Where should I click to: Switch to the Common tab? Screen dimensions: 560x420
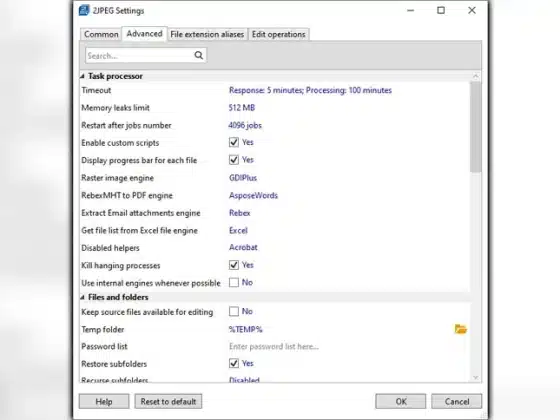point(101,34)
